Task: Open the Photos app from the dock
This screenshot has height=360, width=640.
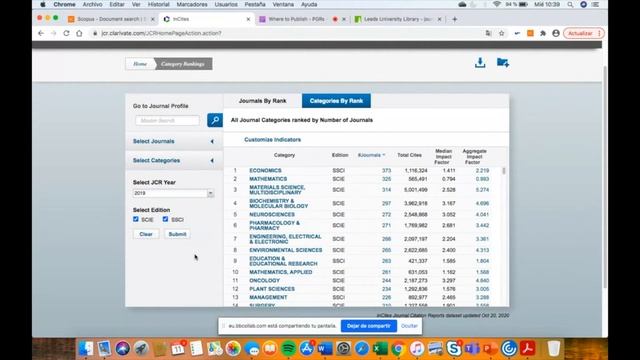Action: coord(233,348)
